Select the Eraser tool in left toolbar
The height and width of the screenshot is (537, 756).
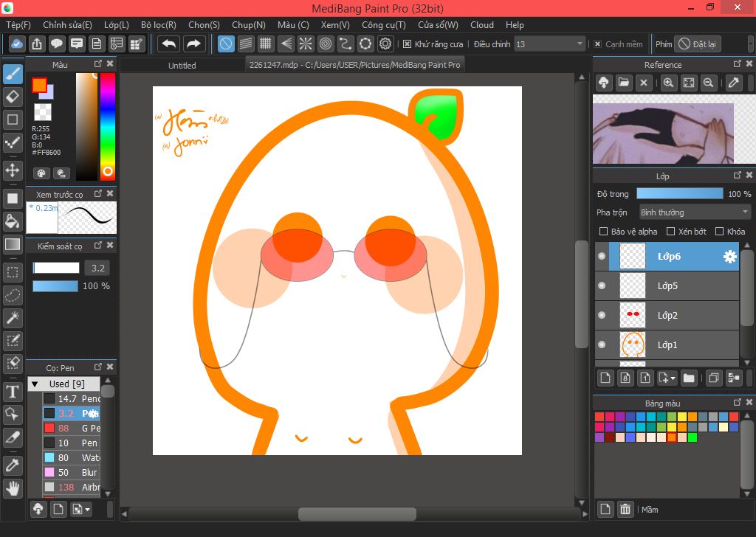(13, 97)
